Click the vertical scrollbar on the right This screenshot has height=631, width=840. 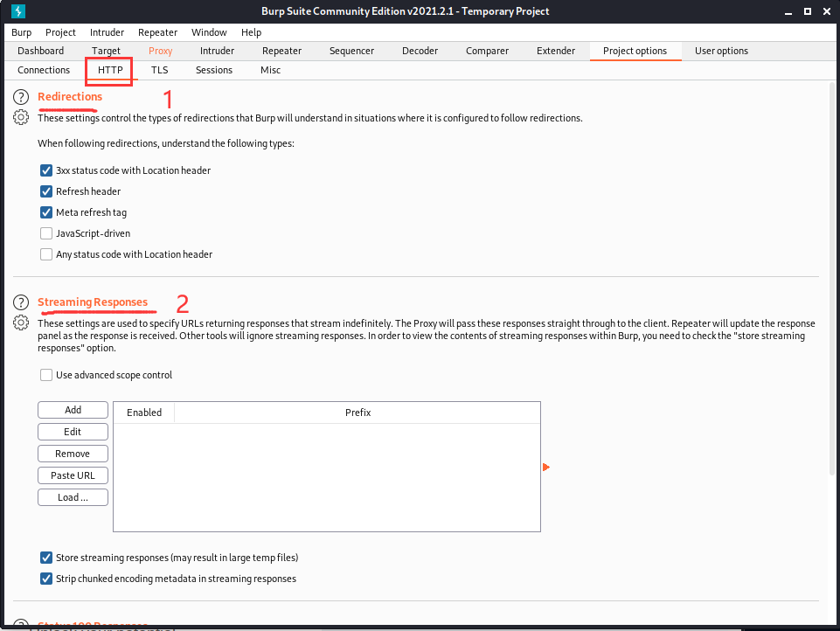(x=832, y=279)
